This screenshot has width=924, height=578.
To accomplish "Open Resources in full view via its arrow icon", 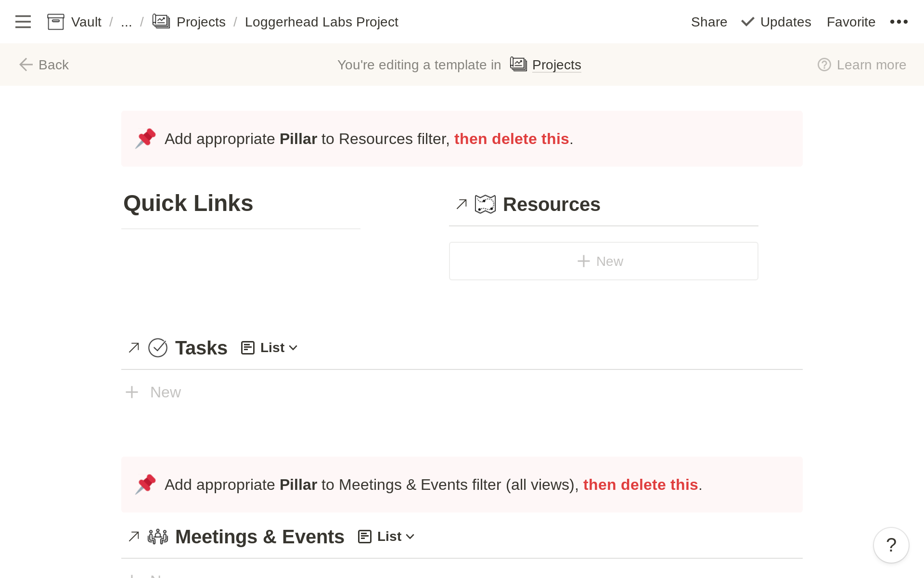I will point(461,204).
